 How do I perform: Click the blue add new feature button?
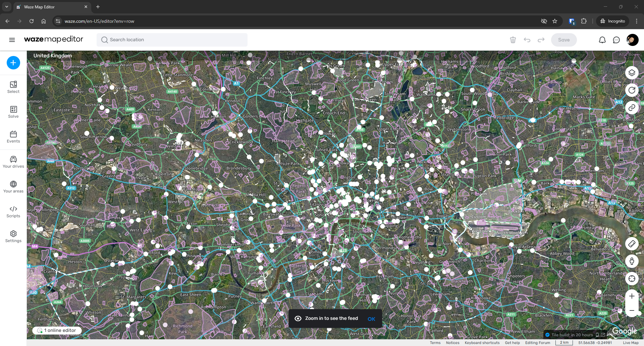tap(13, 63)
